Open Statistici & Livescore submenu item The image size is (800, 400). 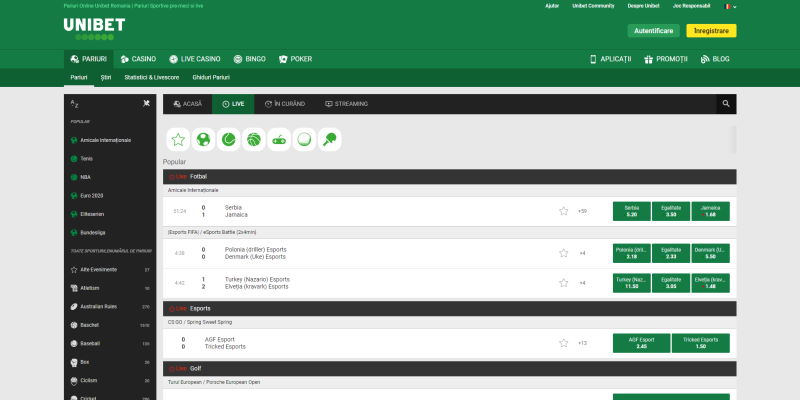point(152,78)
